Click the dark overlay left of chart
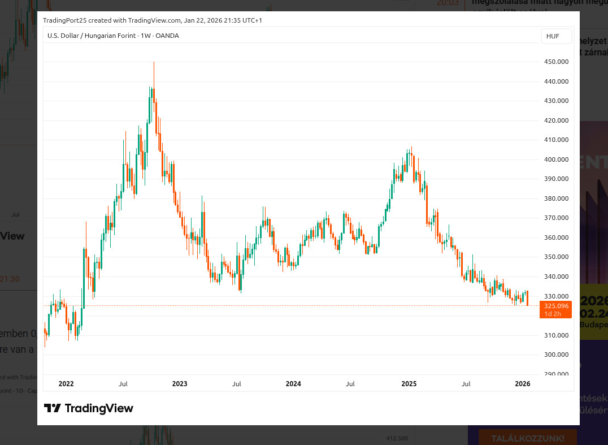608x445 pixels. pyautogui.click(x=18, y=200)
